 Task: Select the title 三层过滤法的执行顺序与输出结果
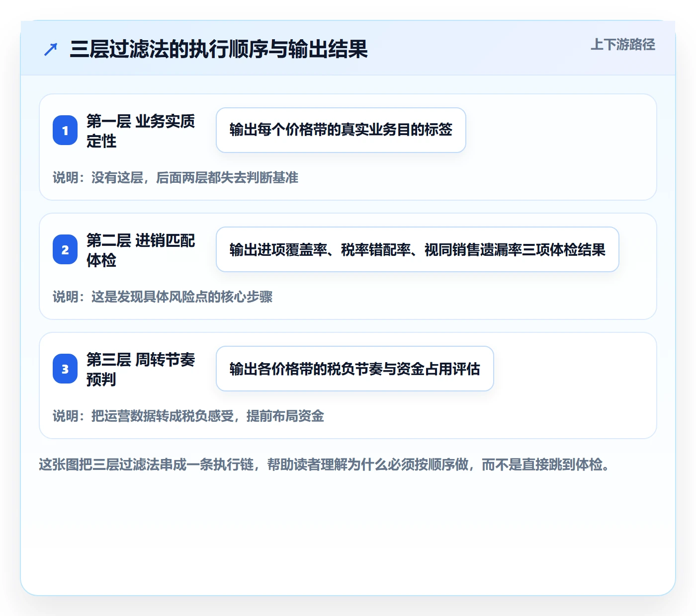tap(219, 49)
